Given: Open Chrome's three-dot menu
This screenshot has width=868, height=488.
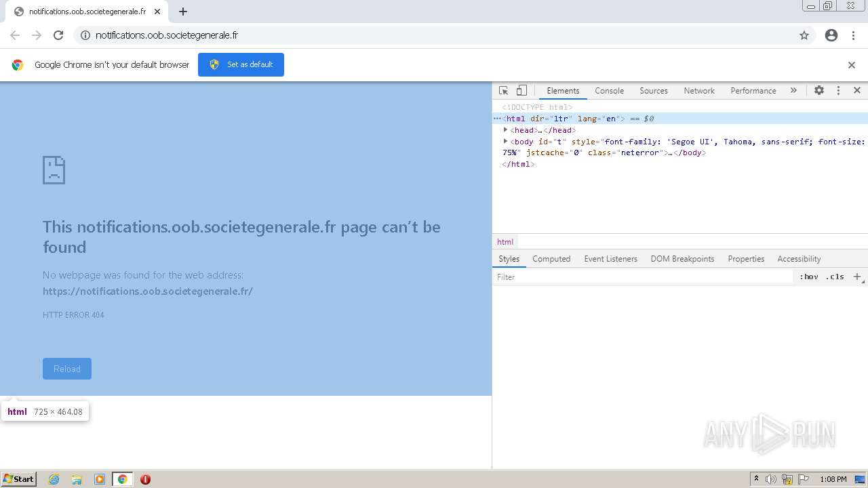Looking at the screenshot, I should pos(854,35).
